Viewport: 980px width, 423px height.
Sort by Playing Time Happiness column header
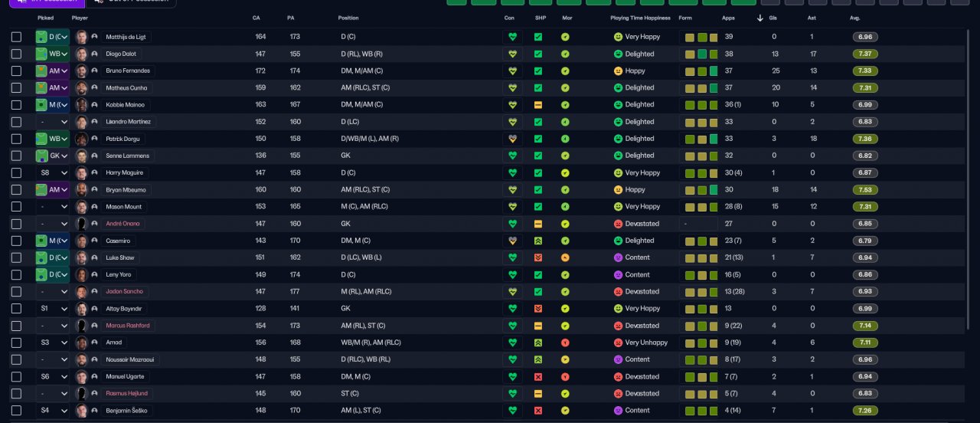(640, 18)
